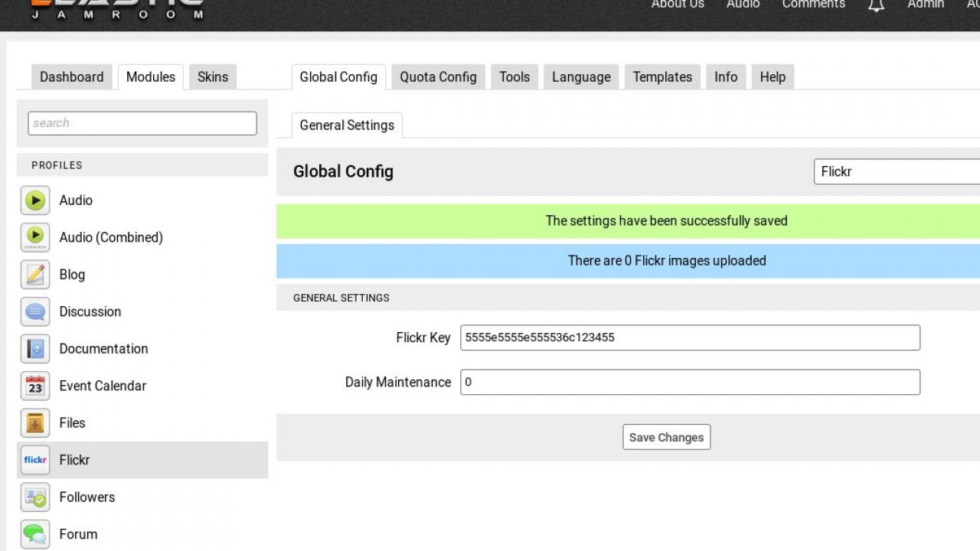This screenshot has width=980, height=551.
Task: Open the Documentation book icon
Action: 35,349
